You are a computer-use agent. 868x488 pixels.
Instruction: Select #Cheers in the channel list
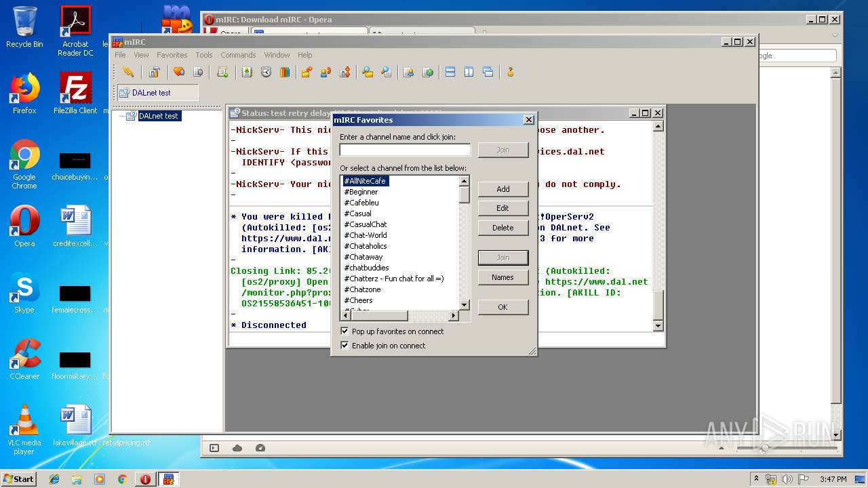point(358,300)
